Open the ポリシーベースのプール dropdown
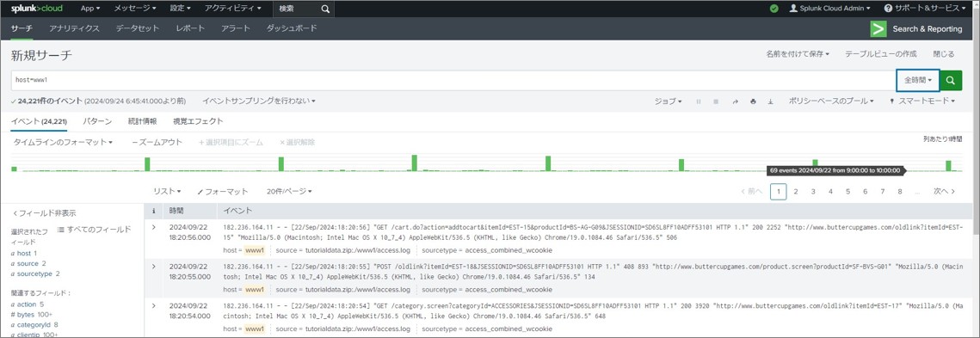 [831, 101]
